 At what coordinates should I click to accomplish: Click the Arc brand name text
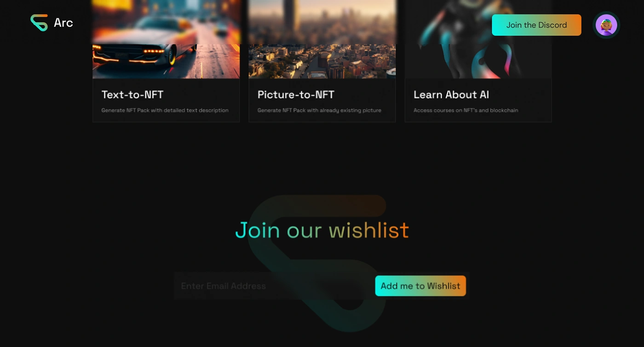pos(63,23)
